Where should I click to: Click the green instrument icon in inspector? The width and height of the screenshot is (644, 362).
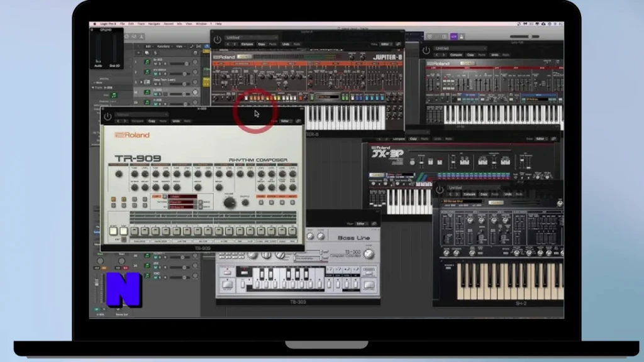tap(114, 96)
